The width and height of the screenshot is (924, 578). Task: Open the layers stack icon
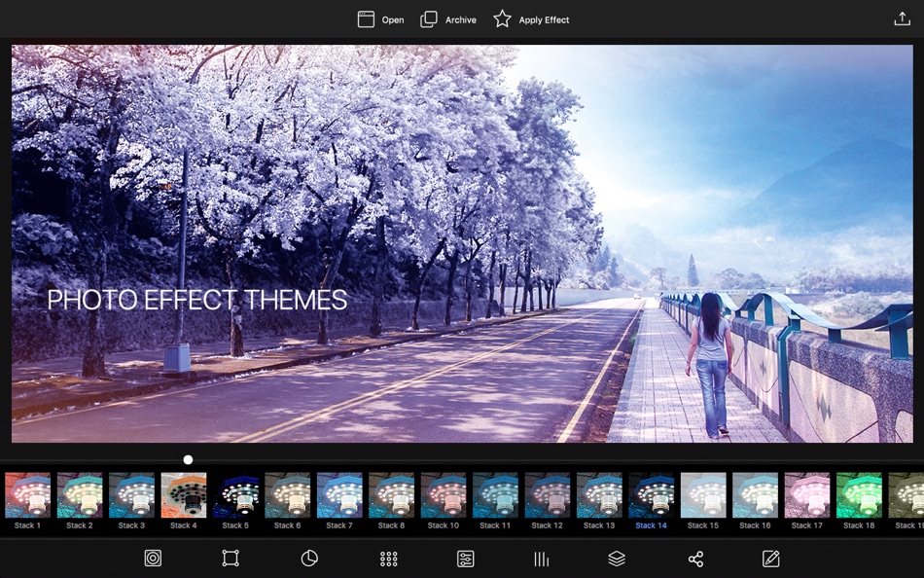[x=615, y=559]
